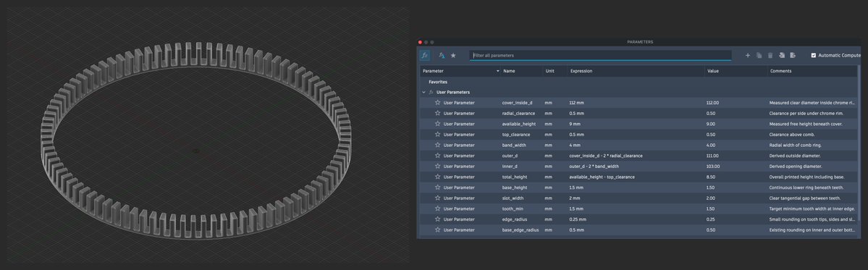Click the '0.25 mm' expression cell

coord(578,219)
